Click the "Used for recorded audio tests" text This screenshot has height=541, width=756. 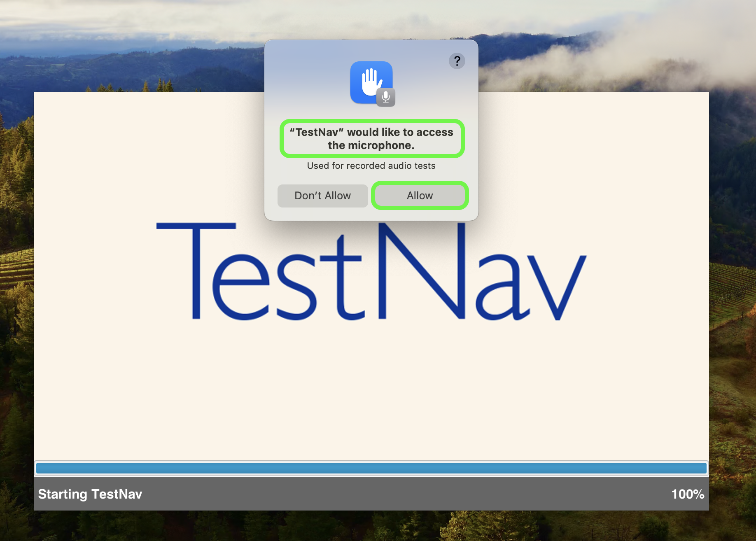click(x=371, y=166)
